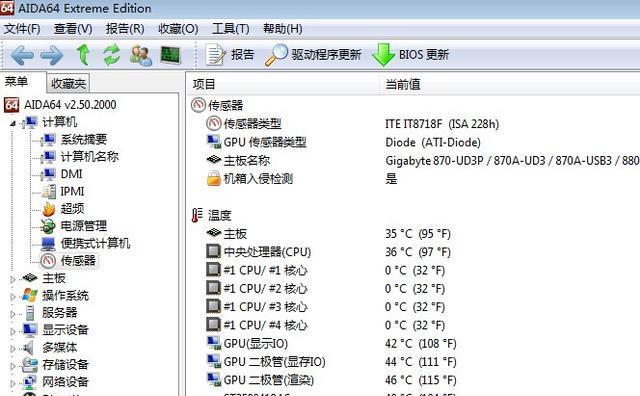Click the 温度 section thermometer icon
Image resolution: width=640 pixels, height=396 pixels.
(x=198, y=215)
